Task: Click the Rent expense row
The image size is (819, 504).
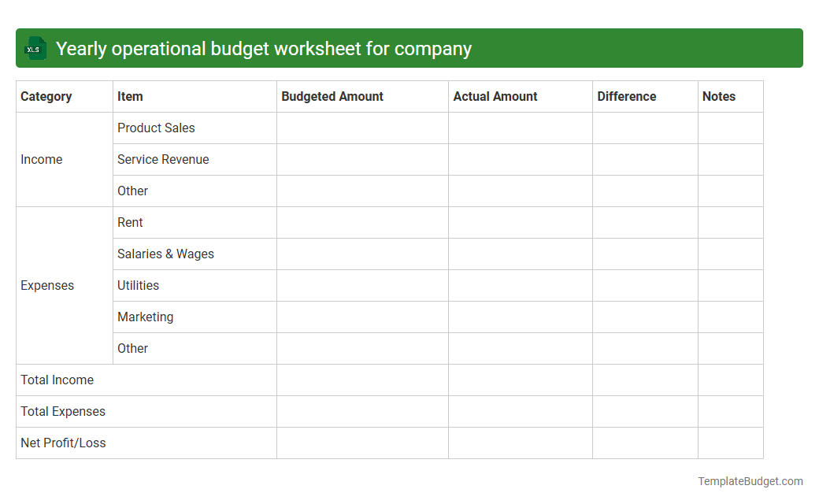Action: pyautogui.click(x=130, y=222)
